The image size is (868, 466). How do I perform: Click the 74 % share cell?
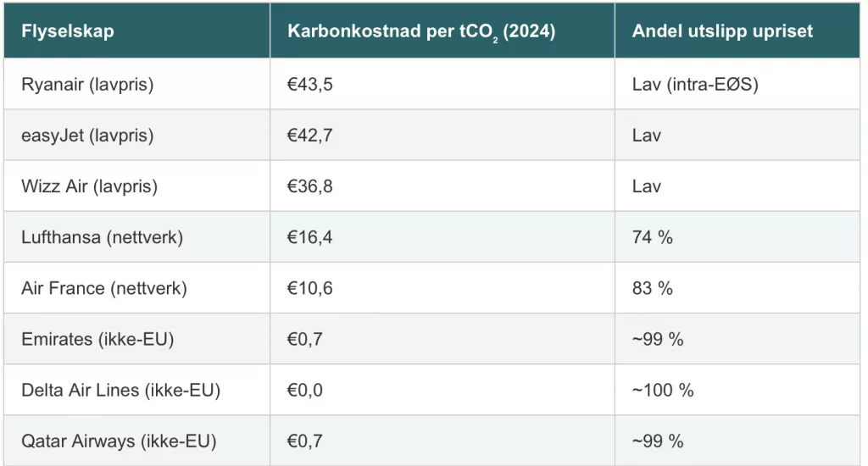[x=653, y=237]
